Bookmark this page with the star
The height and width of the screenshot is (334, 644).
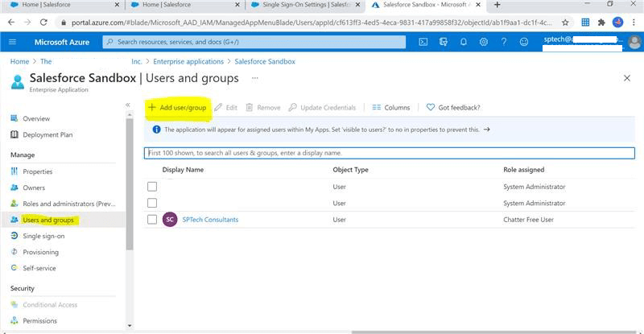(x=565, y=23)
